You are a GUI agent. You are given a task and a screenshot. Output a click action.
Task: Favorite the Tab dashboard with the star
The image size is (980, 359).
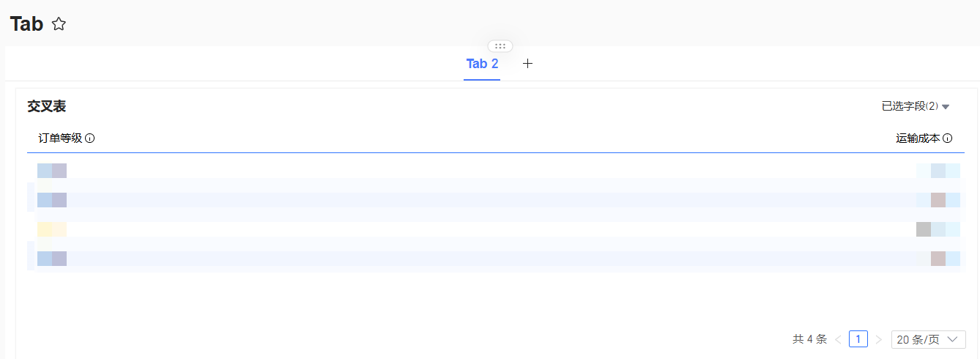point(59,24)
